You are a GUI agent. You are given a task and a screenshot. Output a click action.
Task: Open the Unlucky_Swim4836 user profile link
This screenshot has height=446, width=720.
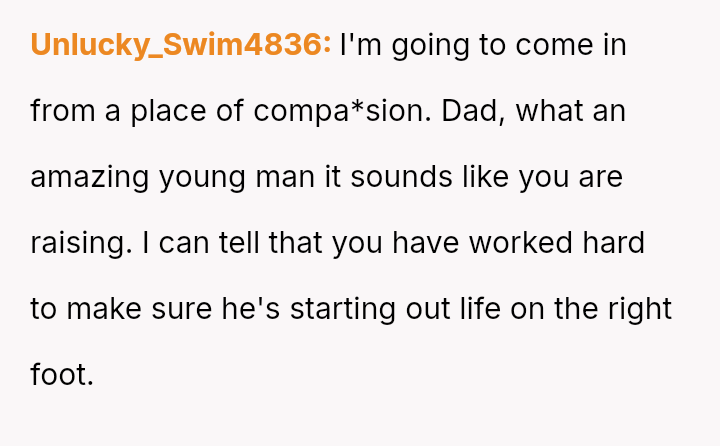[180, 45]
